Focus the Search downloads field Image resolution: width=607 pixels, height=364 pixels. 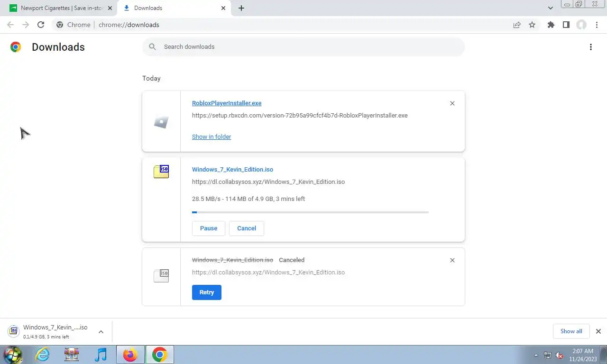point(303,47)
